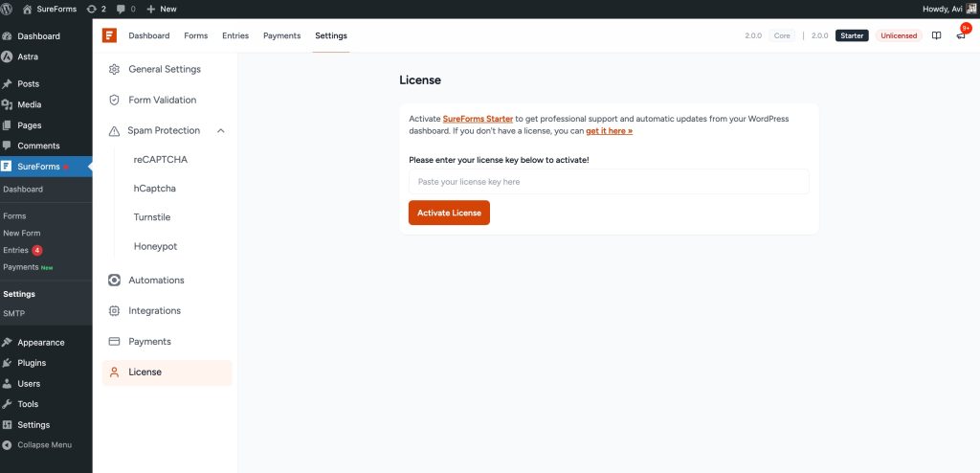Click the Integrations chip icon
980x473 pixels.
(x=114, y=311)
